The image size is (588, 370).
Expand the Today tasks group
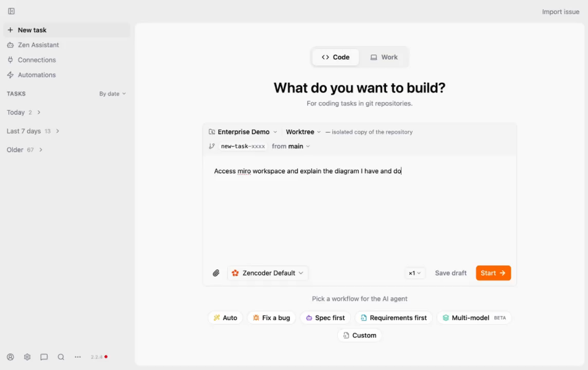24,113
